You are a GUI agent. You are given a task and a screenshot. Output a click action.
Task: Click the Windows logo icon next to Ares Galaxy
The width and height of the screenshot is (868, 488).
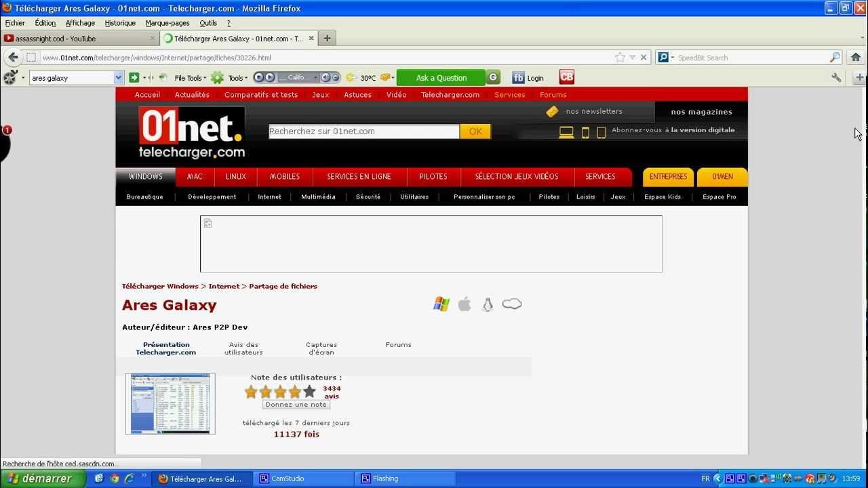coord(441,304)
